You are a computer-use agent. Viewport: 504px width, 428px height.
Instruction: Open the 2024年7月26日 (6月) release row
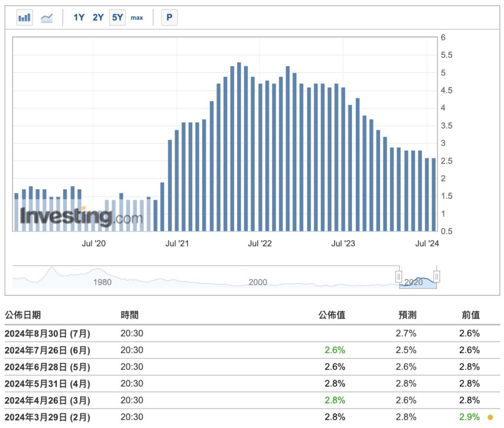point(47,350)
